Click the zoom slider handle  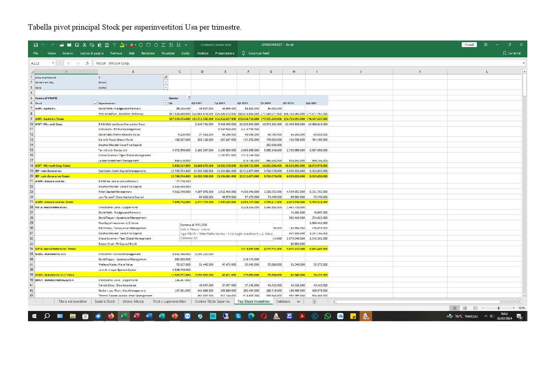499,308
